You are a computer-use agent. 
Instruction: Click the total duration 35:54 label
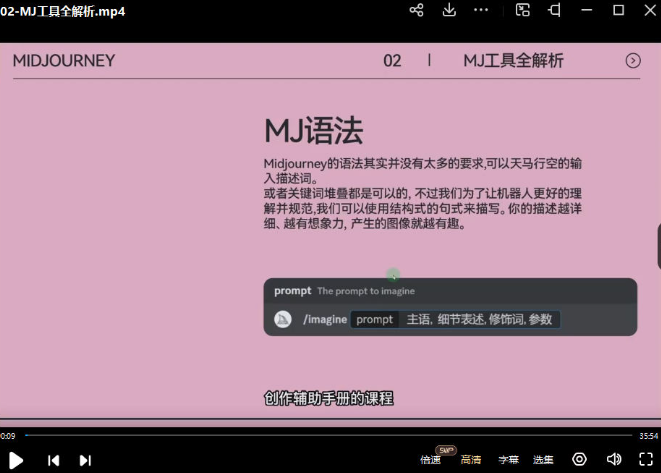pyautogui.click(x=648, y=436)
